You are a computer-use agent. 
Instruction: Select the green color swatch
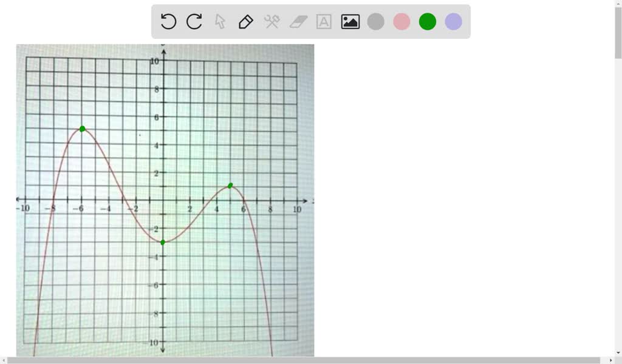(427, 21)
